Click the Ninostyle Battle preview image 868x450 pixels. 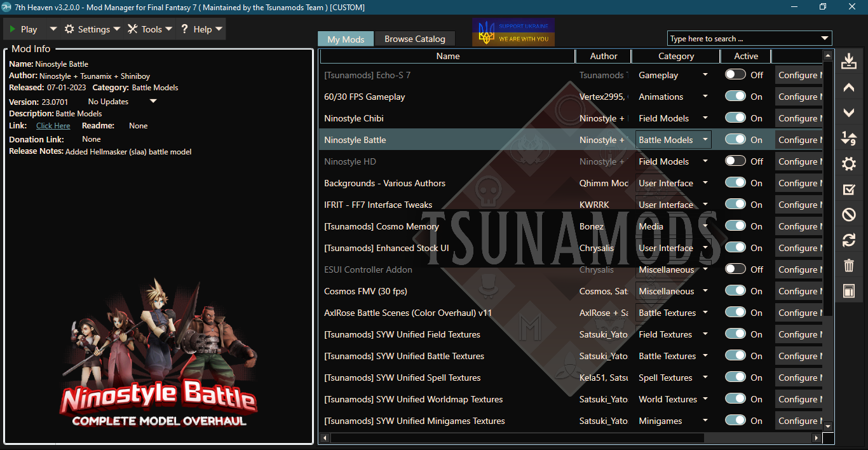[158, 353]
